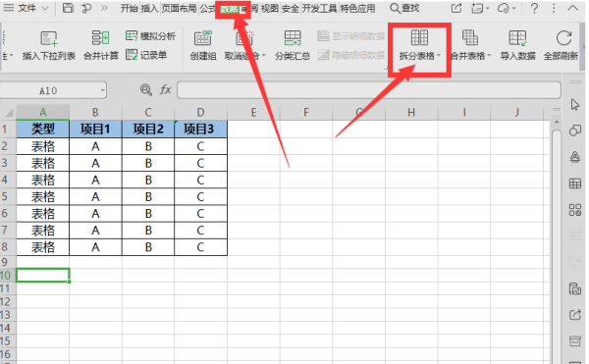Click the save icon in title bar

[x=68, y=8]
